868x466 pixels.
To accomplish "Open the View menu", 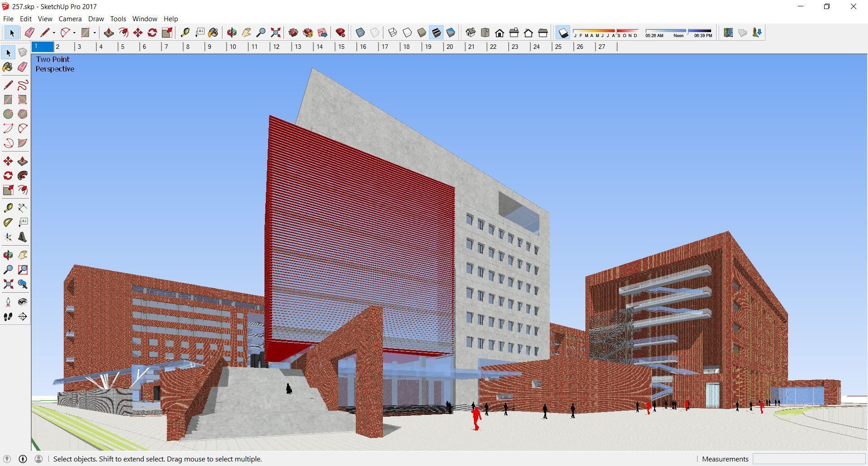I will coord(45,19).
